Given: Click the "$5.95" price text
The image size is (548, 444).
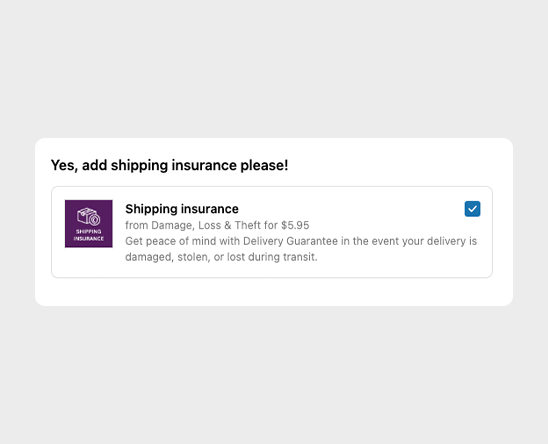Looking at the screenshot, I should tap(295, 225).
